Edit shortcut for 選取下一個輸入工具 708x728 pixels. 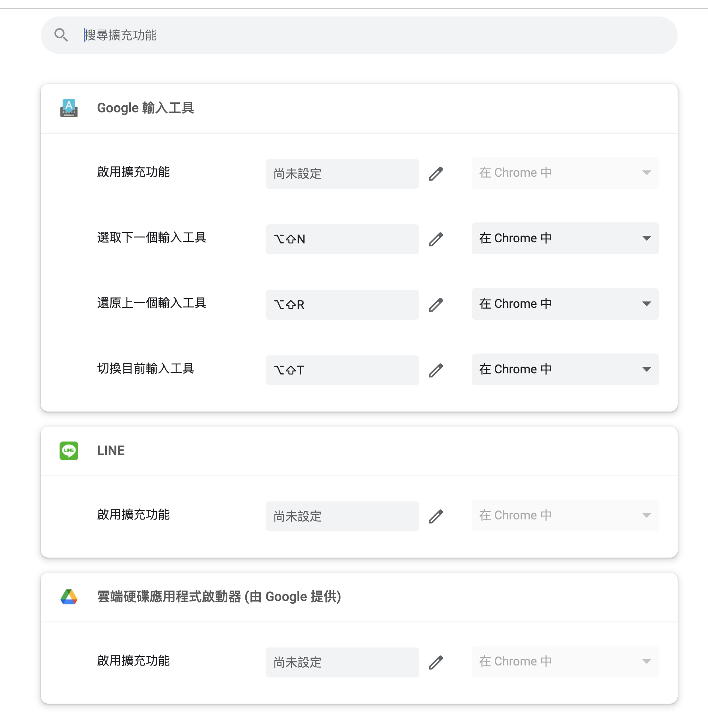pyautogui.click(x=436, y=239)
